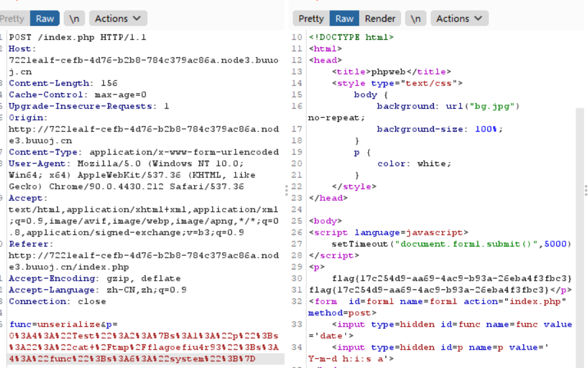588x368 pixels.
Task: Click '<title>phpweb</title>' line in response
Action: click(392, 72)
